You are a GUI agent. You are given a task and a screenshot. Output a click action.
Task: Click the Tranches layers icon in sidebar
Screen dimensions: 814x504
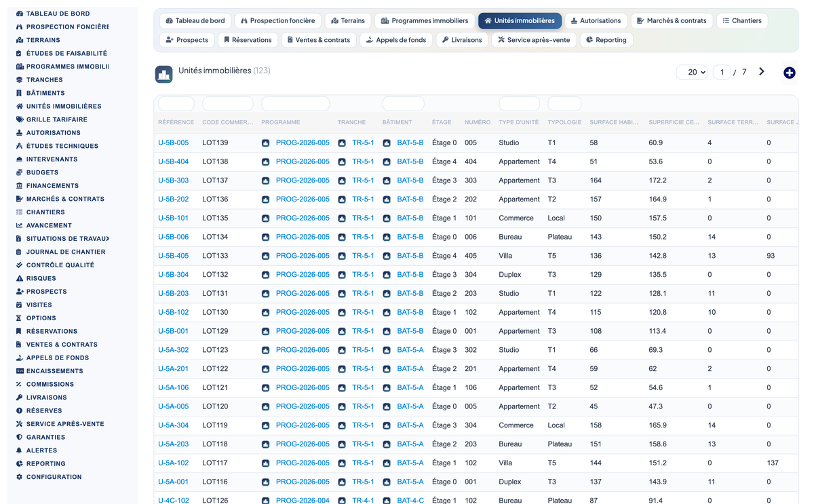point(20,79)
